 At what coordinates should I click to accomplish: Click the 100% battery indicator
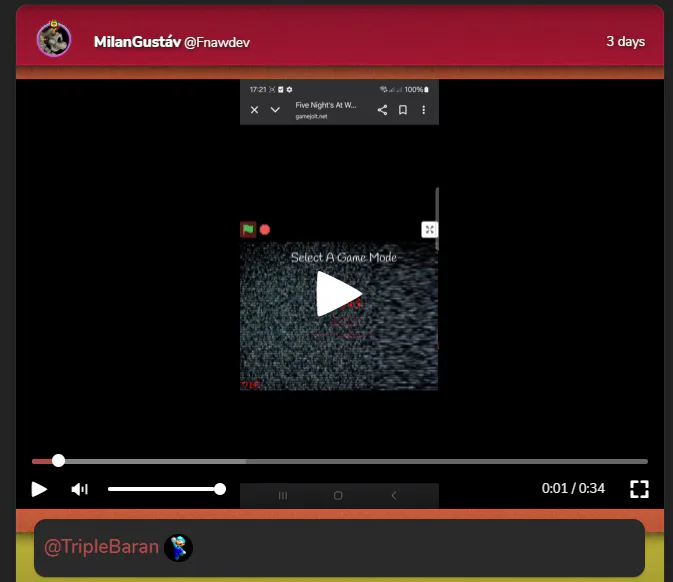pyautogui.click(x=416, y=89)
